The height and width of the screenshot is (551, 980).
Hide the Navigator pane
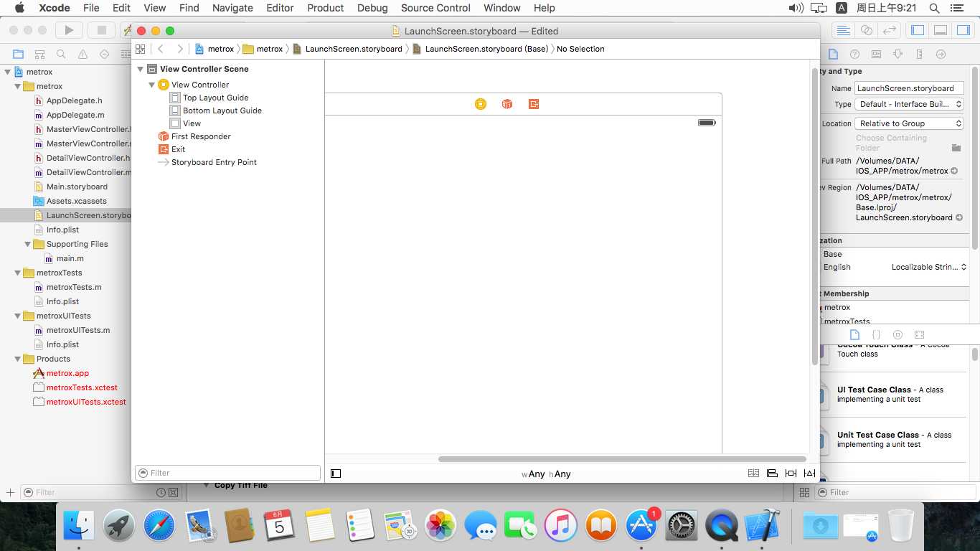(x=918, y=30)
